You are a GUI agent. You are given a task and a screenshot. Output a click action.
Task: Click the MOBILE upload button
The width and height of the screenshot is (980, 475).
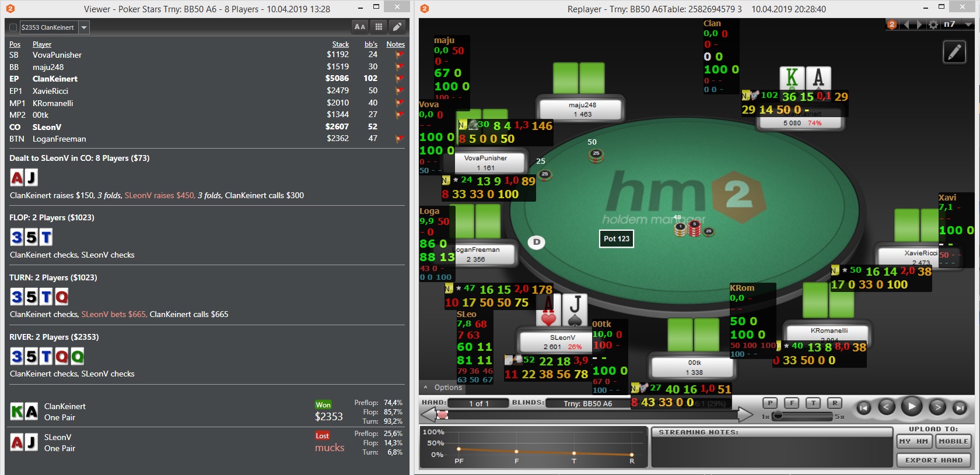(x=953, y=442)
